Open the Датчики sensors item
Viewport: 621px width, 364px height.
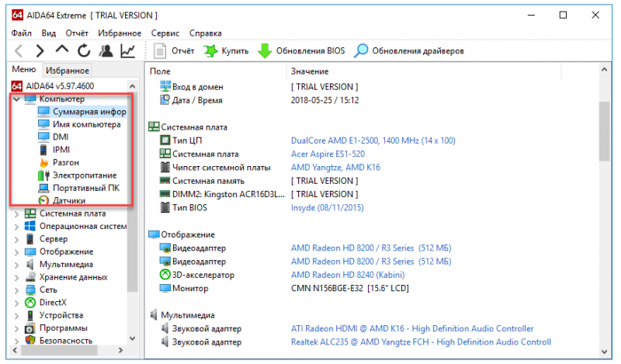62,200
